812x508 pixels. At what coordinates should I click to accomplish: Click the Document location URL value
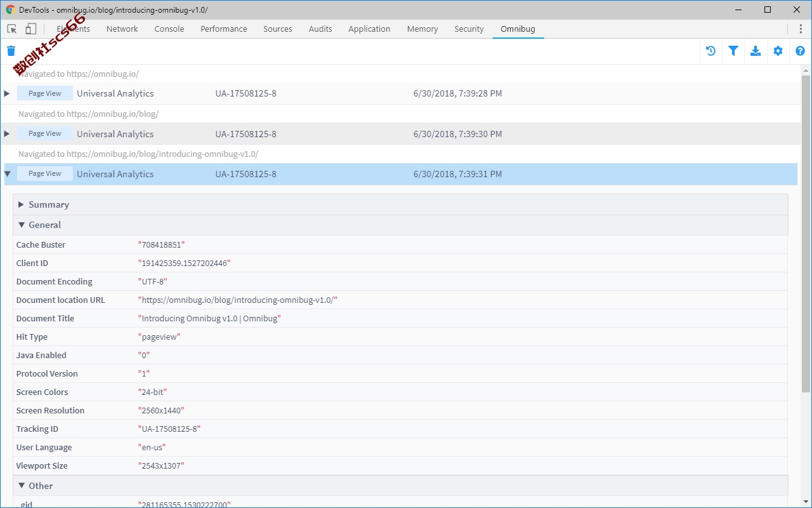click(x=237, y=300)
